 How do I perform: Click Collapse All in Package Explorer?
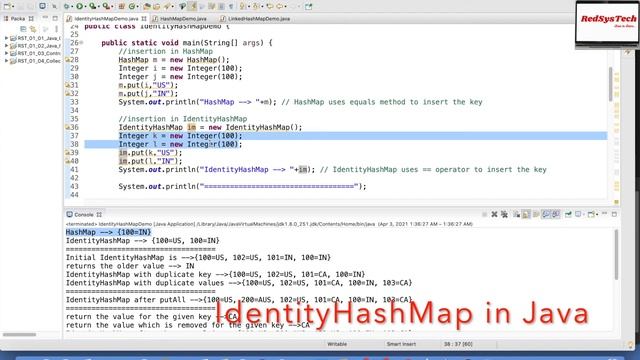[x=23, y=29]
